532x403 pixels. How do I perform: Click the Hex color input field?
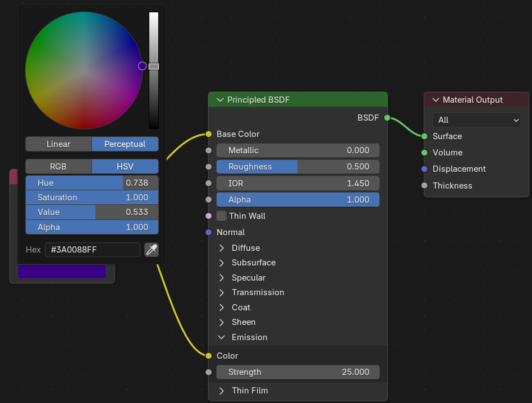pos(92,250)
